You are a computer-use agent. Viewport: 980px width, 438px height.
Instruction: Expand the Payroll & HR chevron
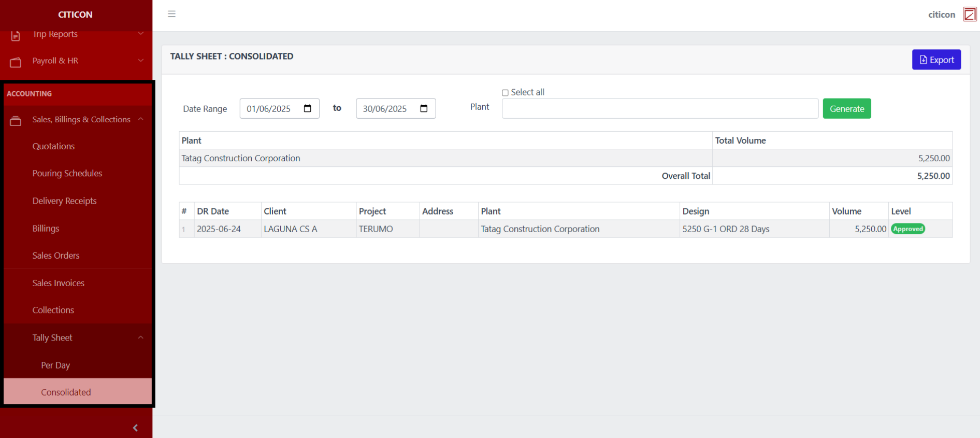tap(140, 61)
